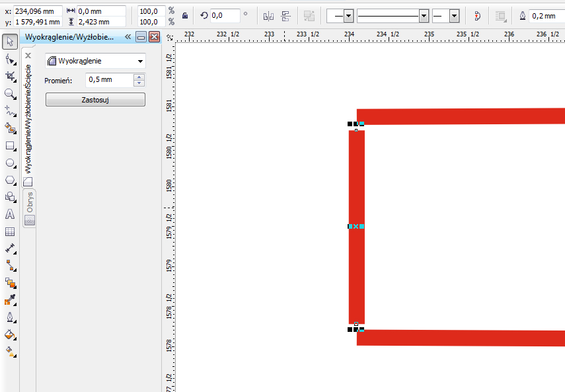The image size is (565, 392).
Task: Toggle the lock ratio padlock
Action: [x=185, y=15]
